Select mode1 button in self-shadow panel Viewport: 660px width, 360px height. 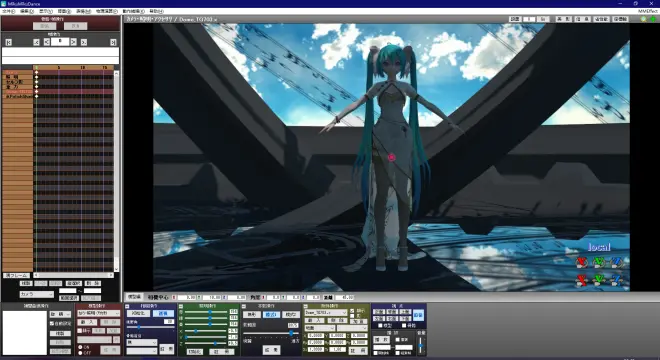pyautogui.click(x=271, y=315)
